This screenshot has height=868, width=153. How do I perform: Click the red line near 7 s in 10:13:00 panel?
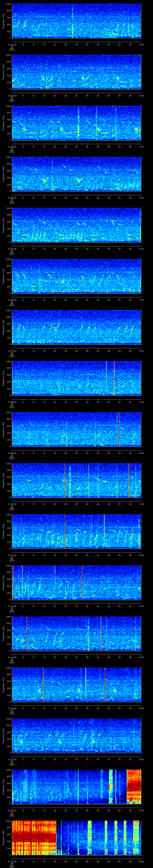click(x=27, y=633)
